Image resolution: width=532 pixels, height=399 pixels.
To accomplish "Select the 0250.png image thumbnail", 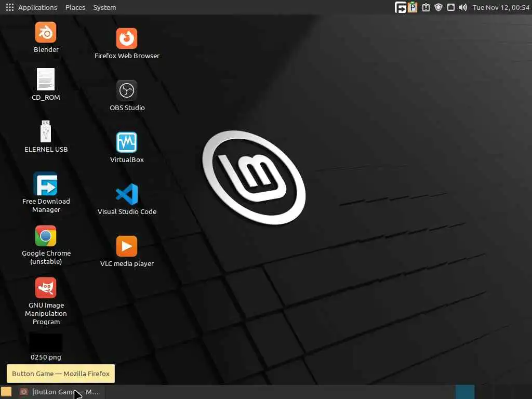I will (x=46, y=342).
